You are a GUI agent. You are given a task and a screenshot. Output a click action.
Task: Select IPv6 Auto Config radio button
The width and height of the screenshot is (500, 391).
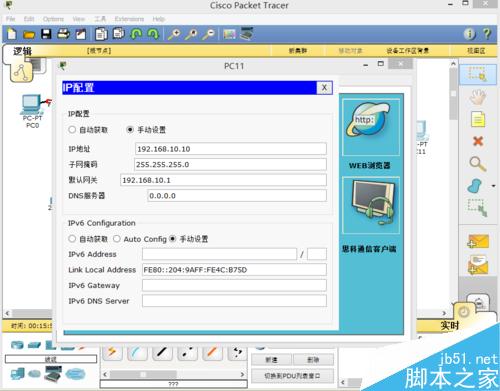tap(117, 239)
